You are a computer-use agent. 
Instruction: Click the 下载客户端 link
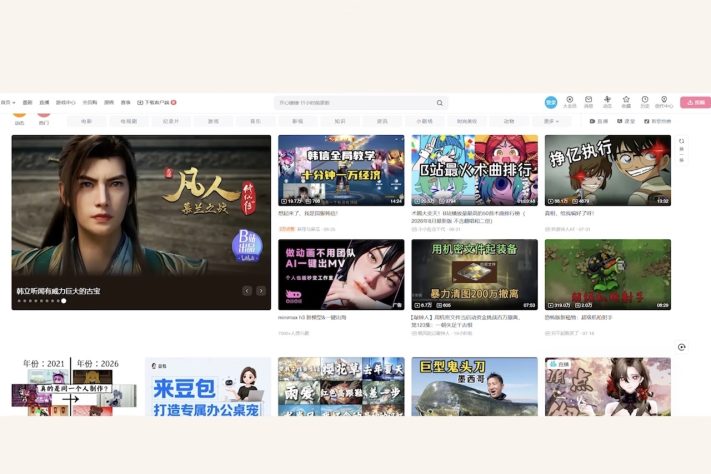click(x=154, y=103)
